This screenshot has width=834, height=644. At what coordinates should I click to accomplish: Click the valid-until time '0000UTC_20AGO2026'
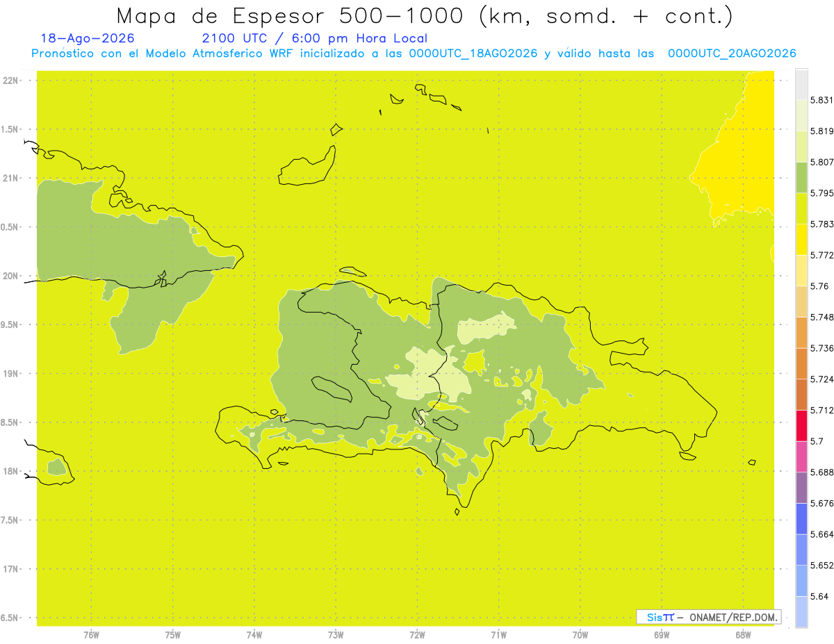pyautogui.click(x=732, y=53)
